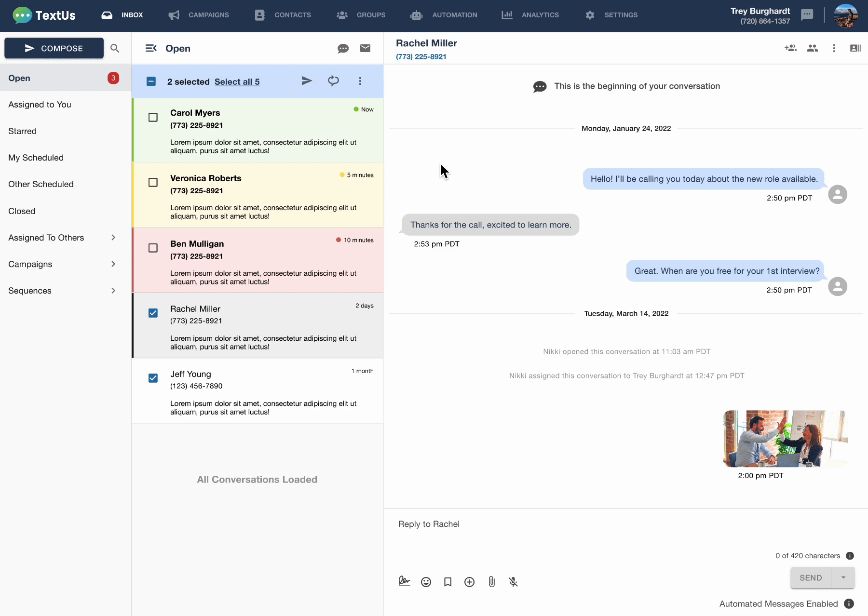Screen dimensions: 868x616
Task: Expand the Campaigns sidebar chevron
Action: tap(113, 264)
